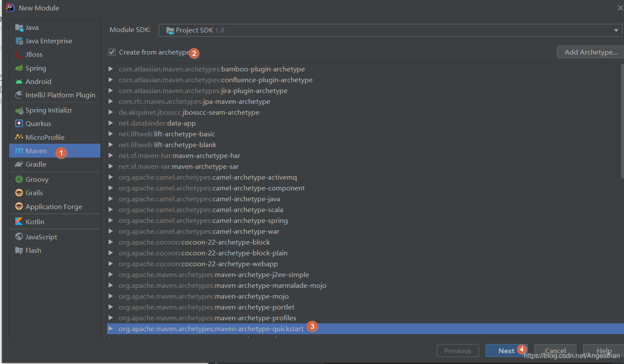This screenshot has height=364, width=624.
Task: Click the Groovy icon
Action: [19, 179]
